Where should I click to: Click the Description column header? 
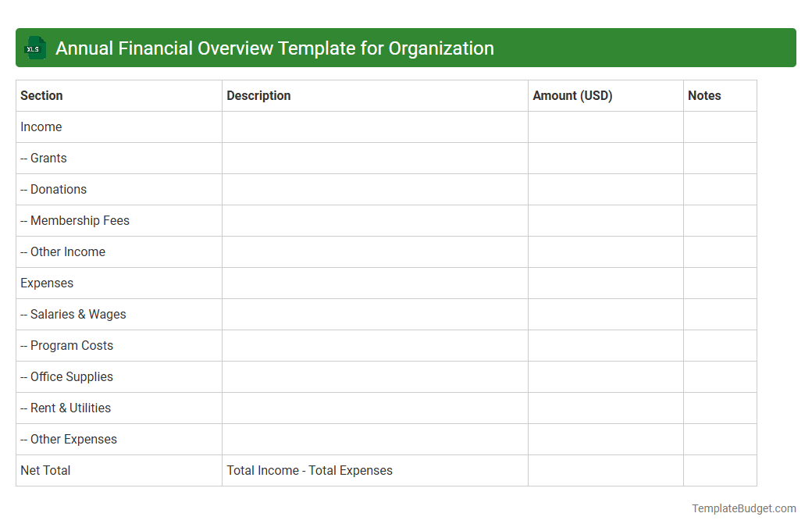tap(258, 95)
